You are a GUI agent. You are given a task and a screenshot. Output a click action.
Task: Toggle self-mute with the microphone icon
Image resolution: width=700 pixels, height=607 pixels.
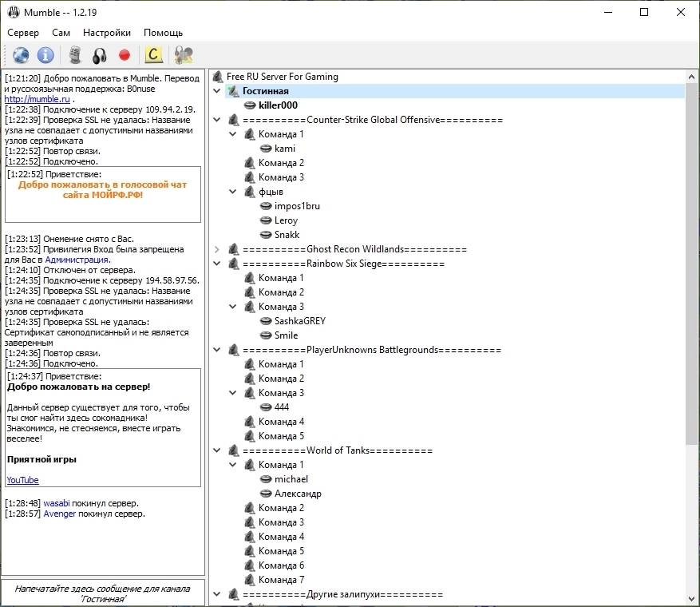pos(75,55)
